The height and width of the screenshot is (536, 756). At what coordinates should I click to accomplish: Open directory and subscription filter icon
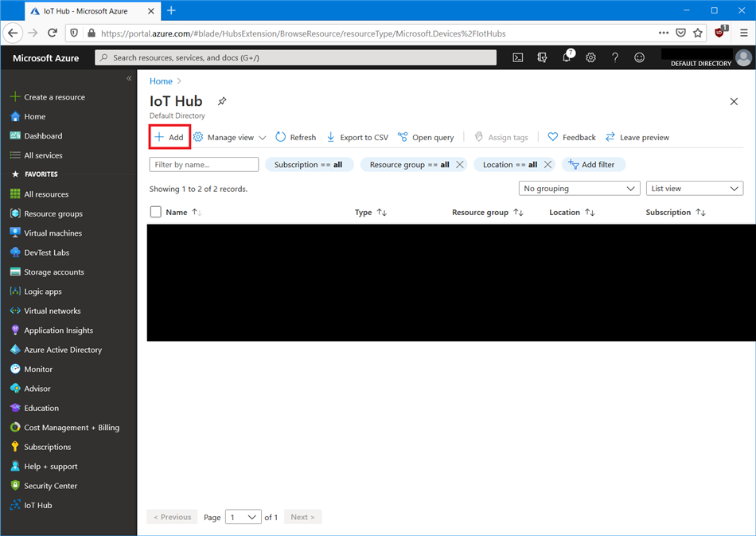(x=542, y=58)
